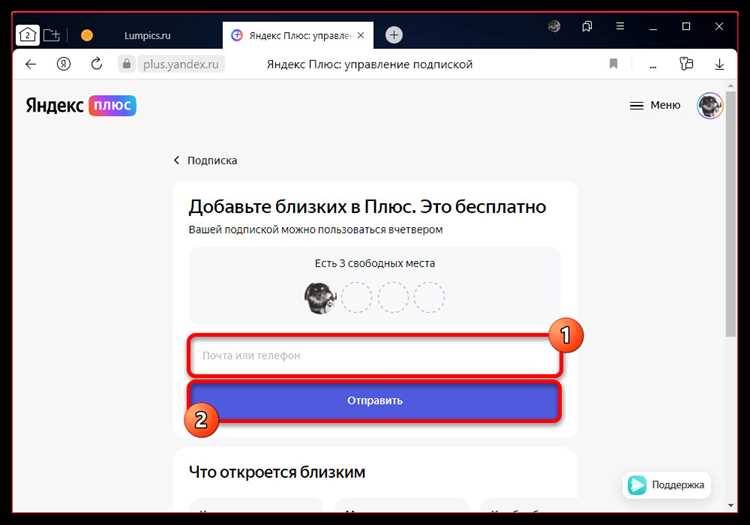Switch to the Lumpics.ru tab
Viewport: 750px width, 525px height.
tap(147, 35)
